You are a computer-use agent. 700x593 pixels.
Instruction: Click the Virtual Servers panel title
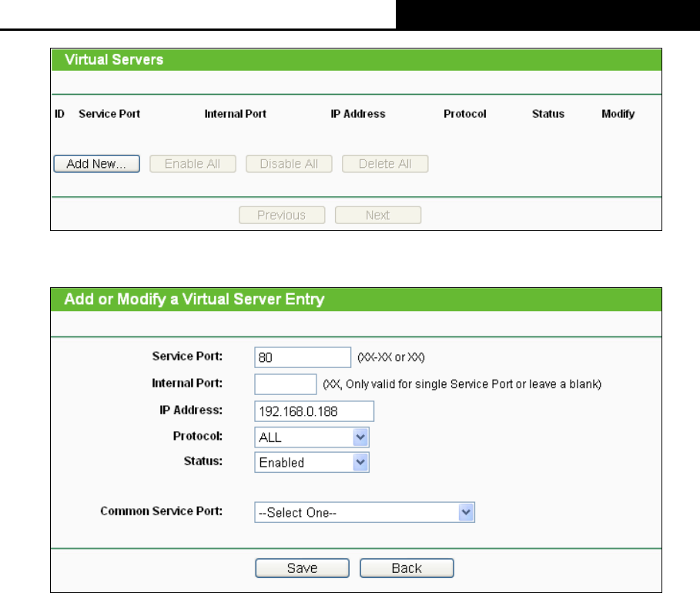[114, 59]
